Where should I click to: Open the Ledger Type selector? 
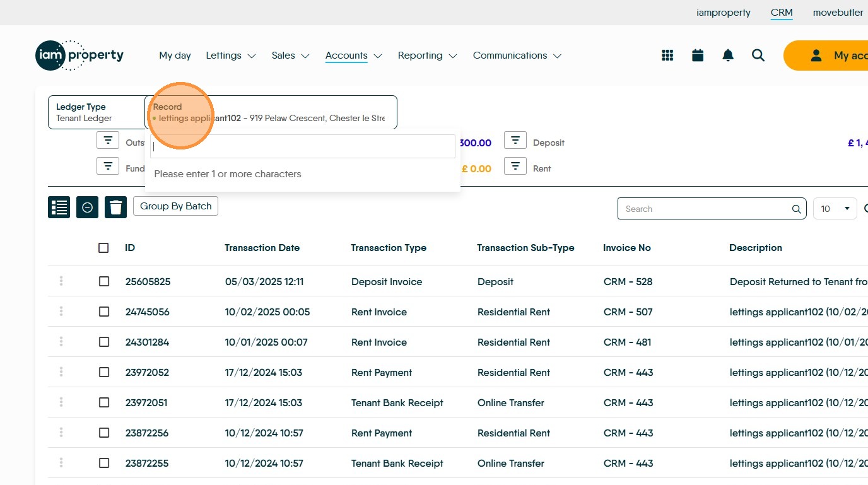coord(96,112)
